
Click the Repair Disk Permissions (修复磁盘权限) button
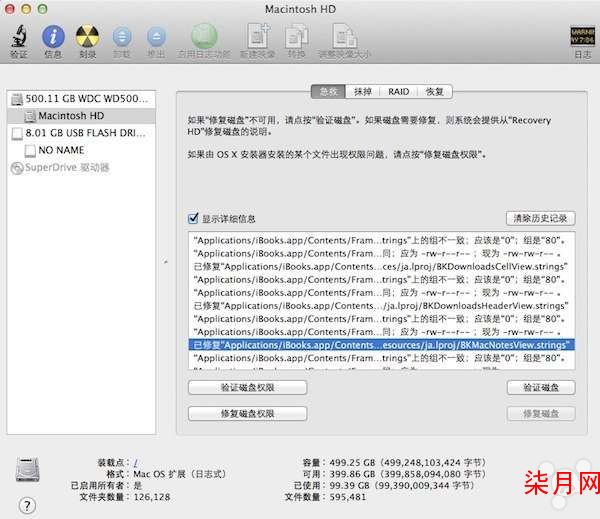click(x=247, y=413)
